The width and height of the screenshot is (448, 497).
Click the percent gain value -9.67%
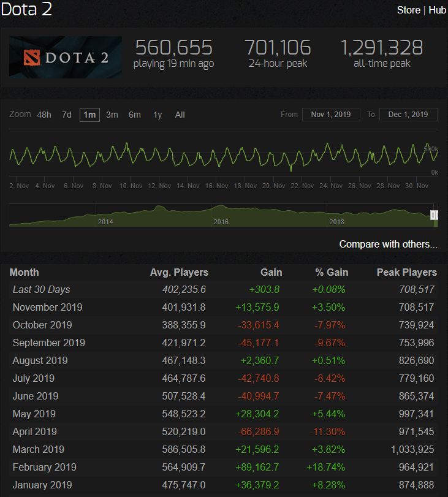coord(330,343)
